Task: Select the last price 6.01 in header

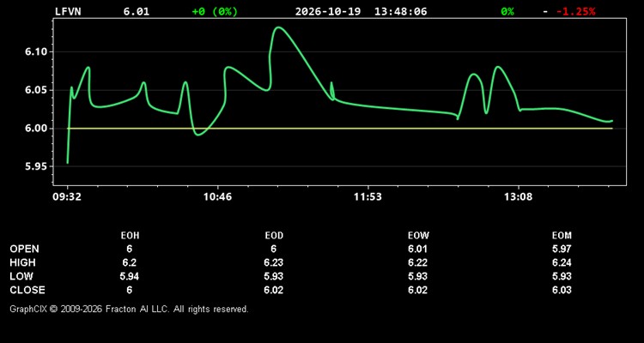Action: coord(137,11)
